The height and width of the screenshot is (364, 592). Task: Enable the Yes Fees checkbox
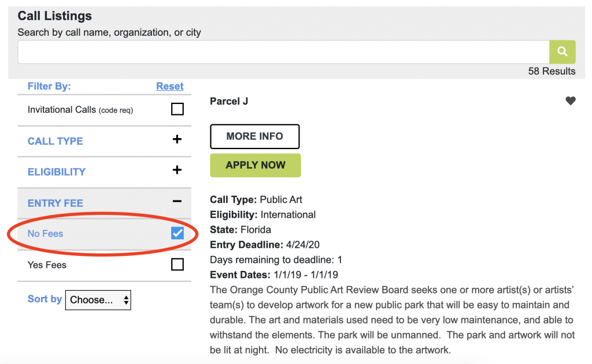(x=177, y=265)
